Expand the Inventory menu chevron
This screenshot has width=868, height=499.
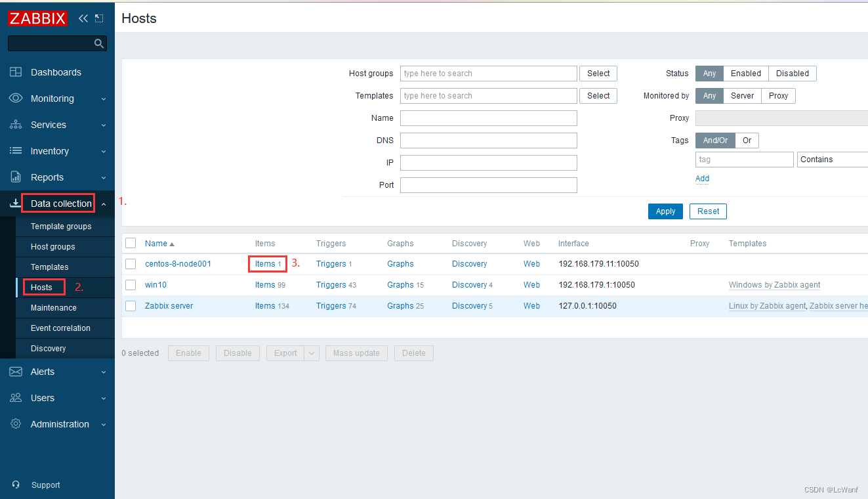tap(104, 152)
